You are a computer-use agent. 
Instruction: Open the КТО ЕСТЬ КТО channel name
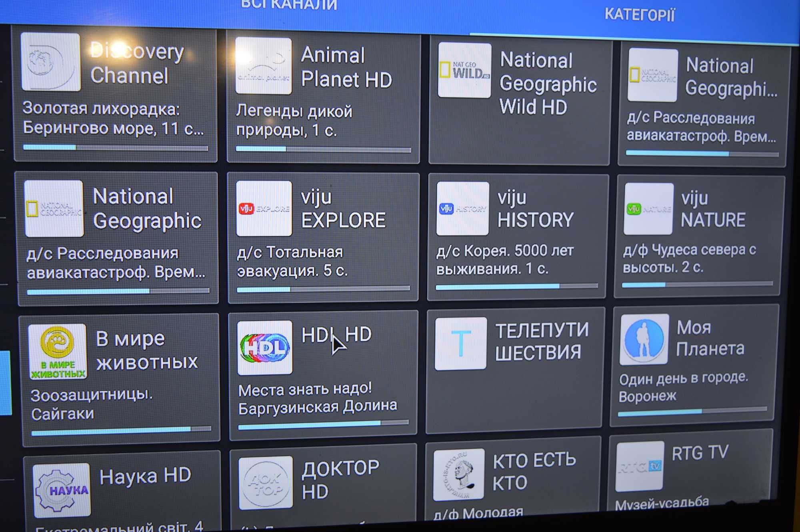(534, 472)
